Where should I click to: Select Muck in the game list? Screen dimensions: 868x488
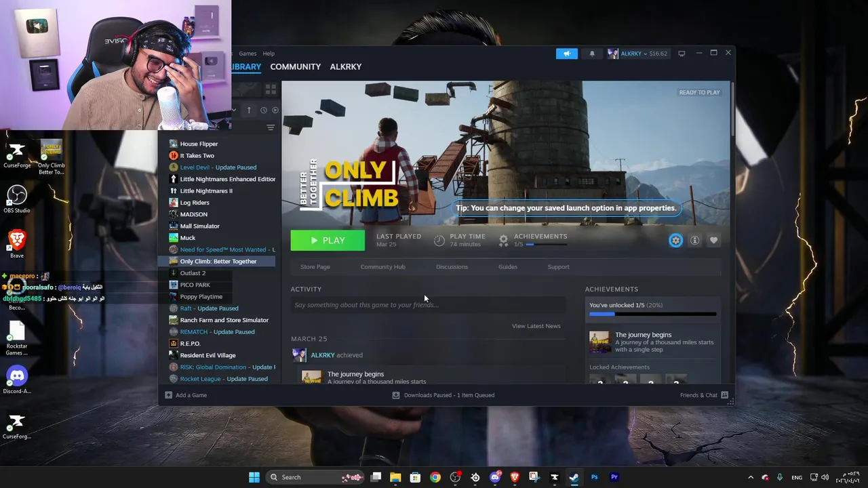click(187, 238)
